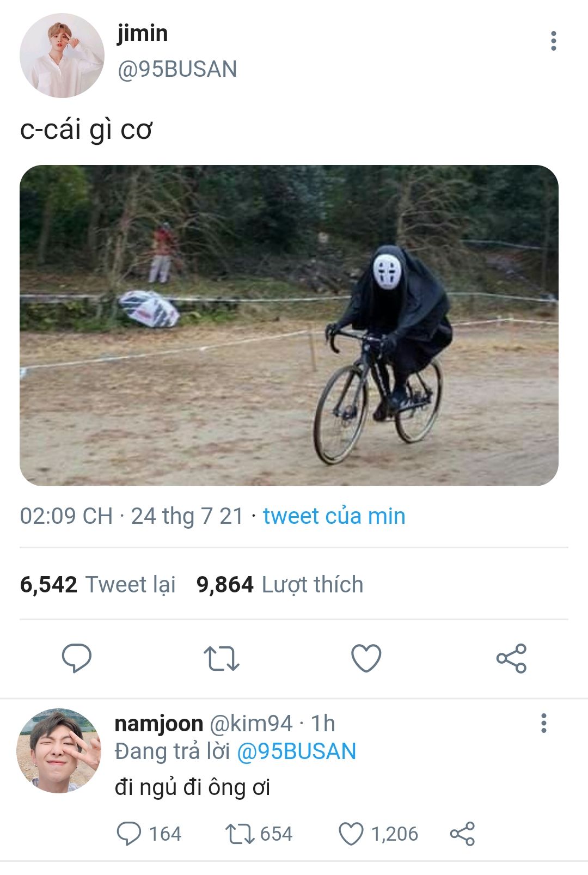The image size is (588, 875).
Task: Open the cyclist photo in the tweet
Action: pyautogui.click(x=289, y=325)
